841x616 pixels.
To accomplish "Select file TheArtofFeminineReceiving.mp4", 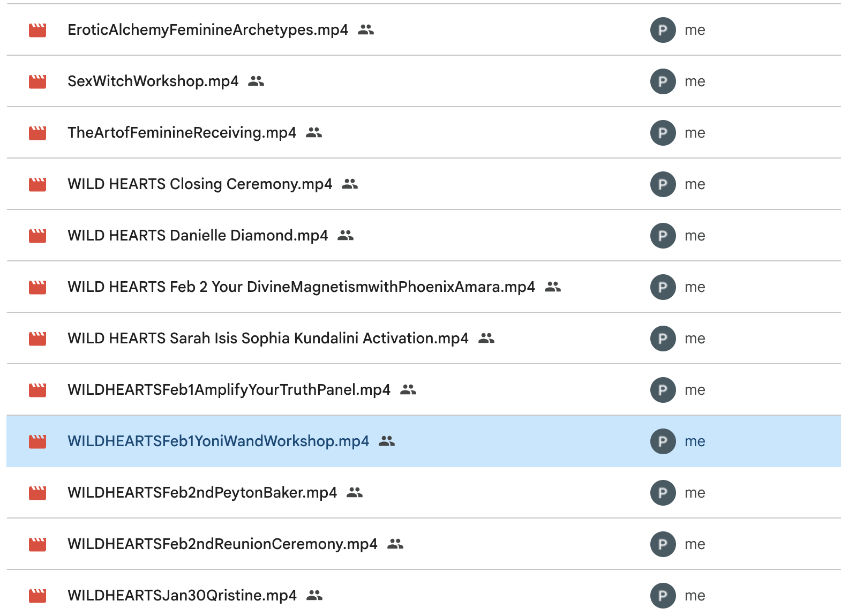I will point(182,133).
